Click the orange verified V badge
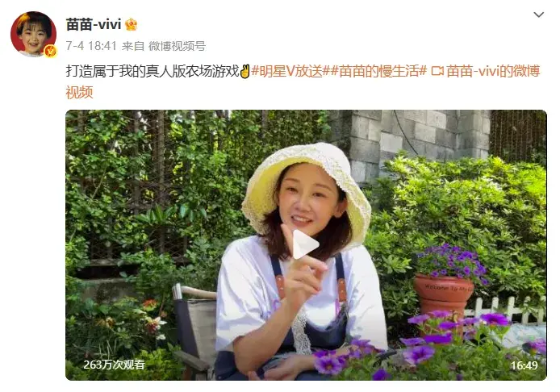The height and width of the screenshot is (392, 560). pos(50,52)
